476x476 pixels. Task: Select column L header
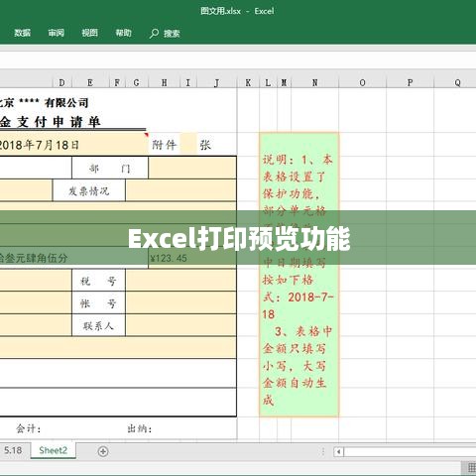point(268,82)
